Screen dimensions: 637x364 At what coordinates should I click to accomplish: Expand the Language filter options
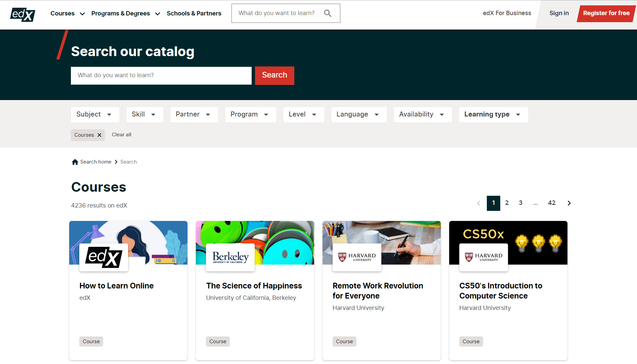coord(358,114)
